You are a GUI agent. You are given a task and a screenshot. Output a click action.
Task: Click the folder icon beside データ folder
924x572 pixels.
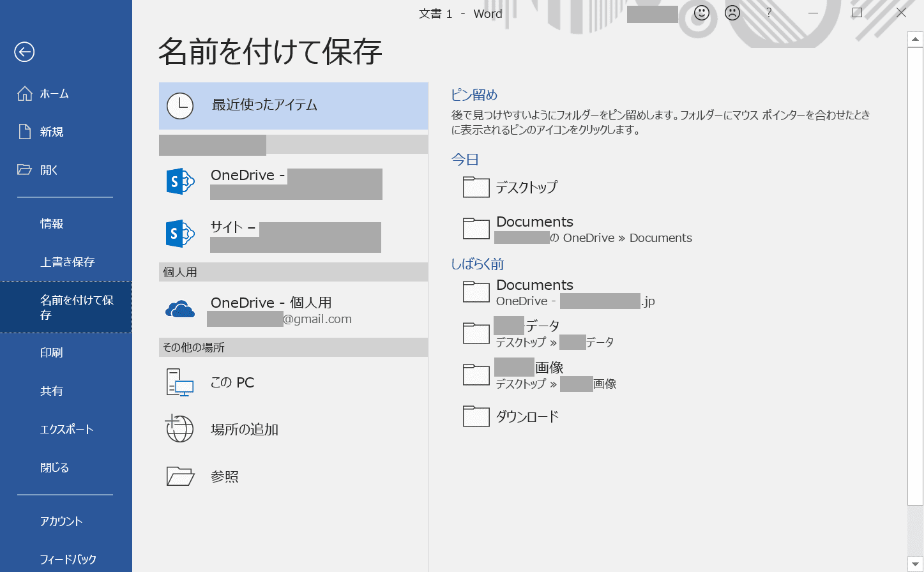(x=476, y=333)
